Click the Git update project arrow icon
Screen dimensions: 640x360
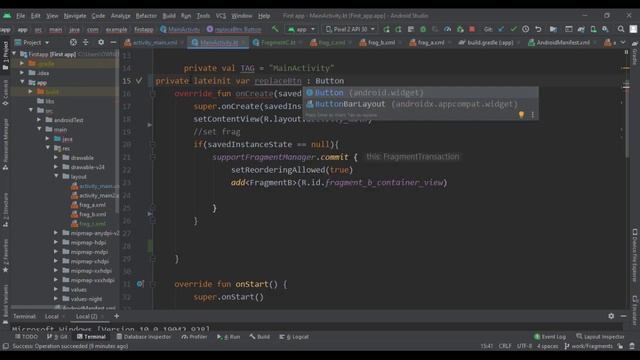tap(501, 29)
